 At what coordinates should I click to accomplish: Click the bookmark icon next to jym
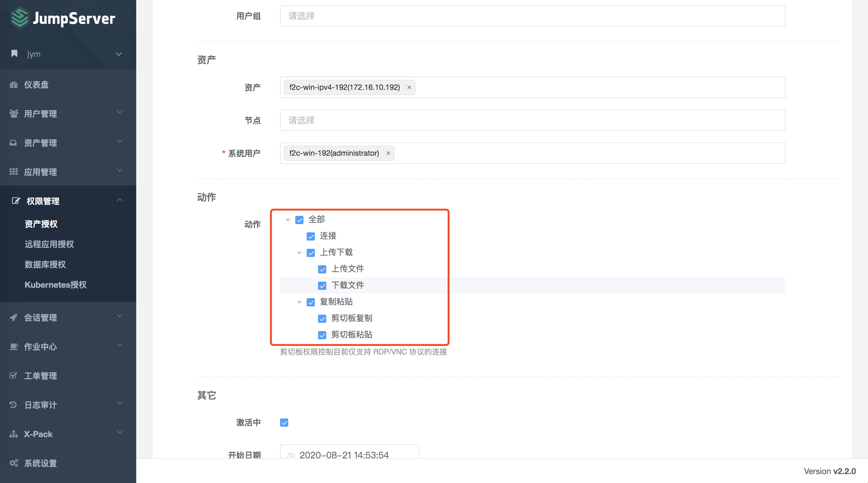14,53
